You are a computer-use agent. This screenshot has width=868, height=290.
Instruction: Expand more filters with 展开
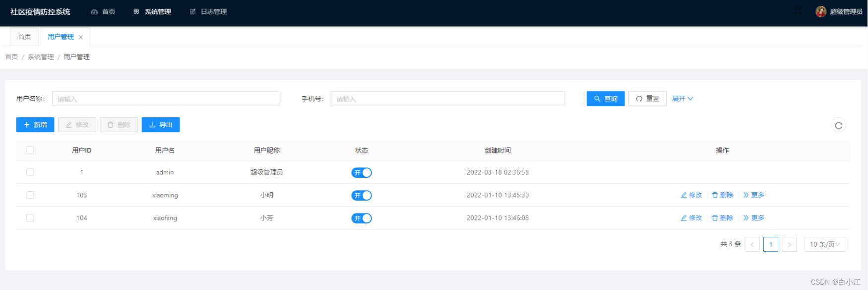point(682,99)
